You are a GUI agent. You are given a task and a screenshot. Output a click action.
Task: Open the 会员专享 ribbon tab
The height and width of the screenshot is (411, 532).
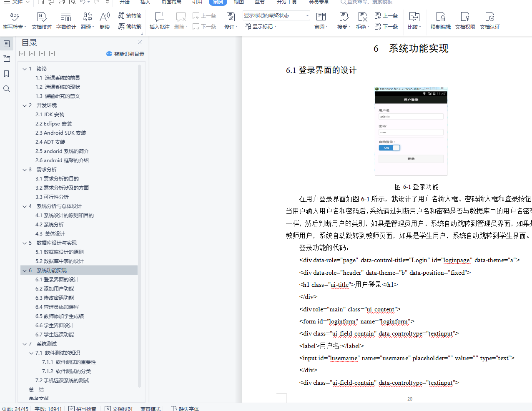click(x=319, y=2)
